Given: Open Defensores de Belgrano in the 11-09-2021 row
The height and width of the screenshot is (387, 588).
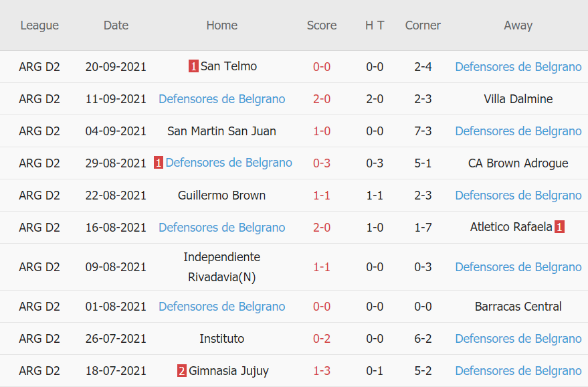Looking at the screenshot, I should [221, 99].
